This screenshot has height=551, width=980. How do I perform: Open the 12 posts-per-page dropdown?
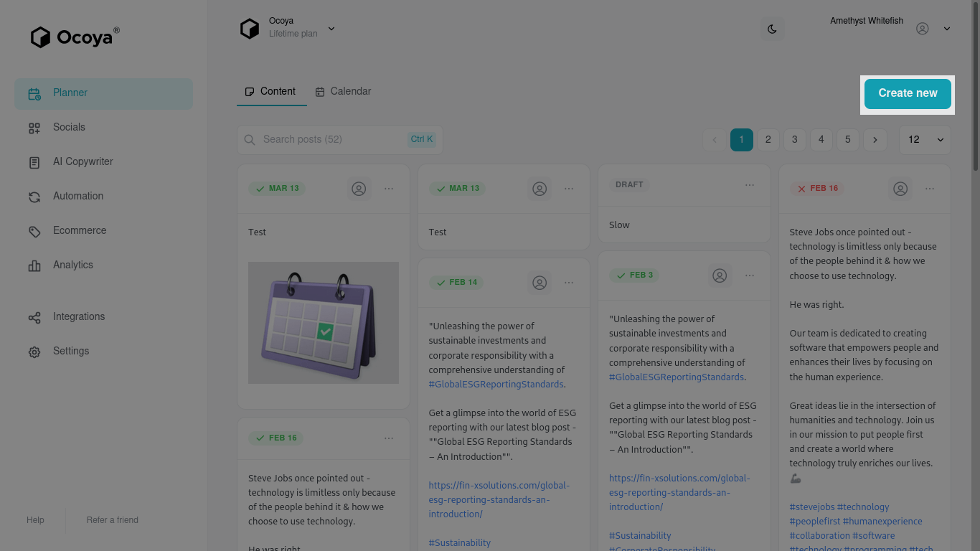[x=925, y=140]
